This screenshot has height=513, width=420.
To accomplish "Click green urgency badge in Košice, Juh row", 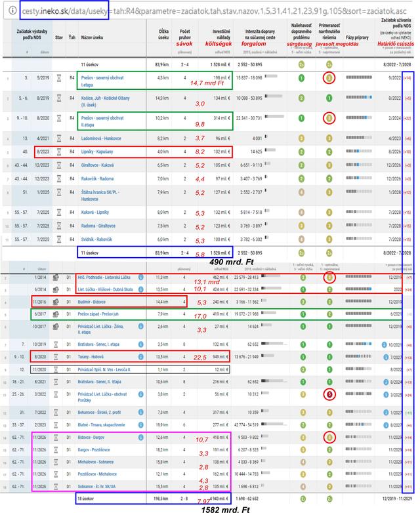I will (x=301, y=98).
